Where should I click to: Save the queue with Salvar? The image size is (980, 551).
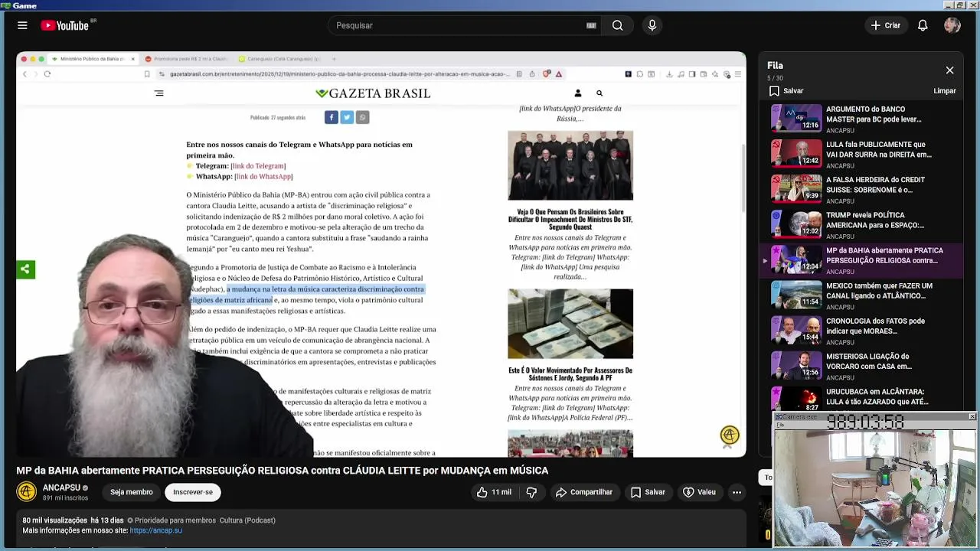click(x=787, y=91)
